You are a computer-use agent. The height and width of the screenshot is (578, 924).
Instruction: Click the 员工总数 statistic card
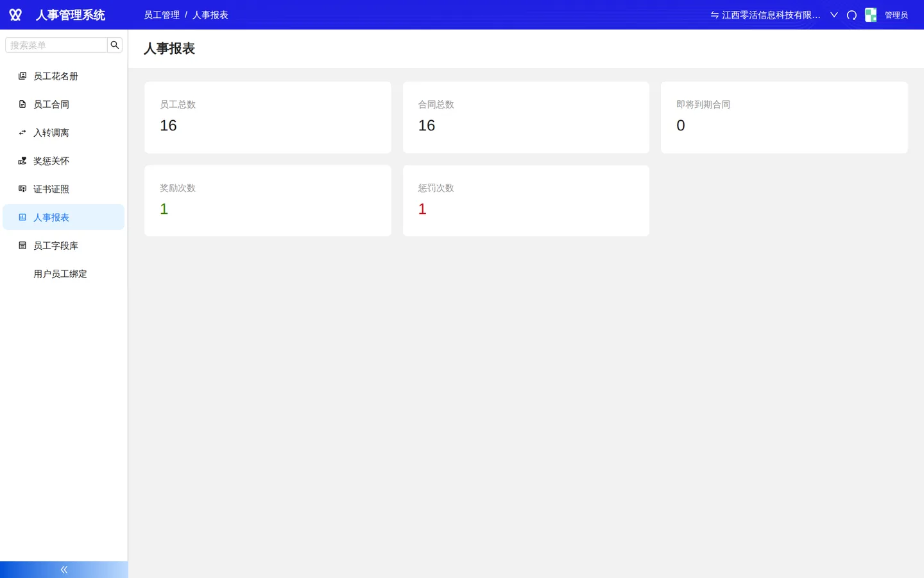point(268,118)
